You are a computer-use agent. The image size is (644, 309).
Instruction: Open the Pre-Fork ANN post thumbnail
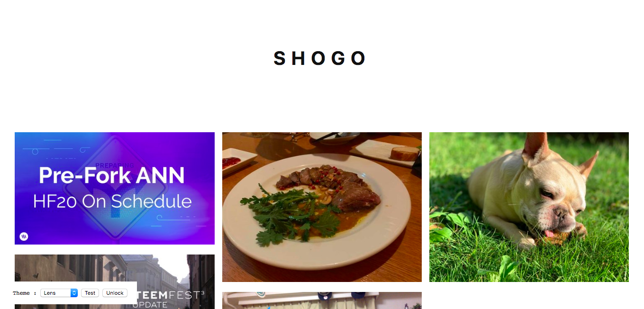[x=115, y=188]
